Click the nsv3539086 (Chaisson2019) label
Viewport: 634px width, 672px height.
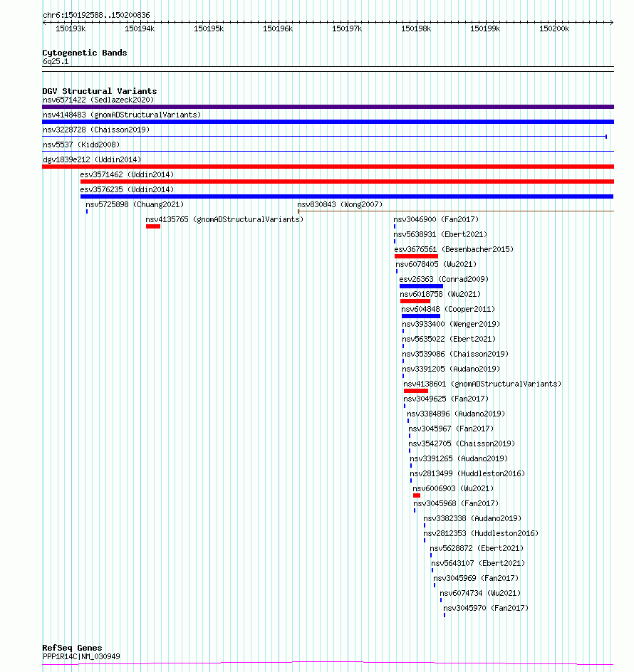click(455, 355)
